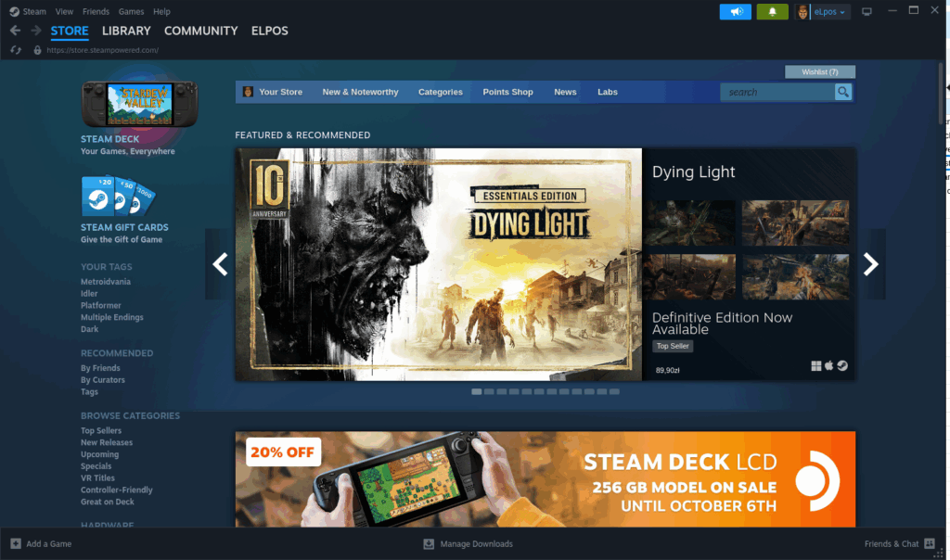Show next featured game with the right chevron
This screenshot has height=560, width=950.
[x=870, y=264]
